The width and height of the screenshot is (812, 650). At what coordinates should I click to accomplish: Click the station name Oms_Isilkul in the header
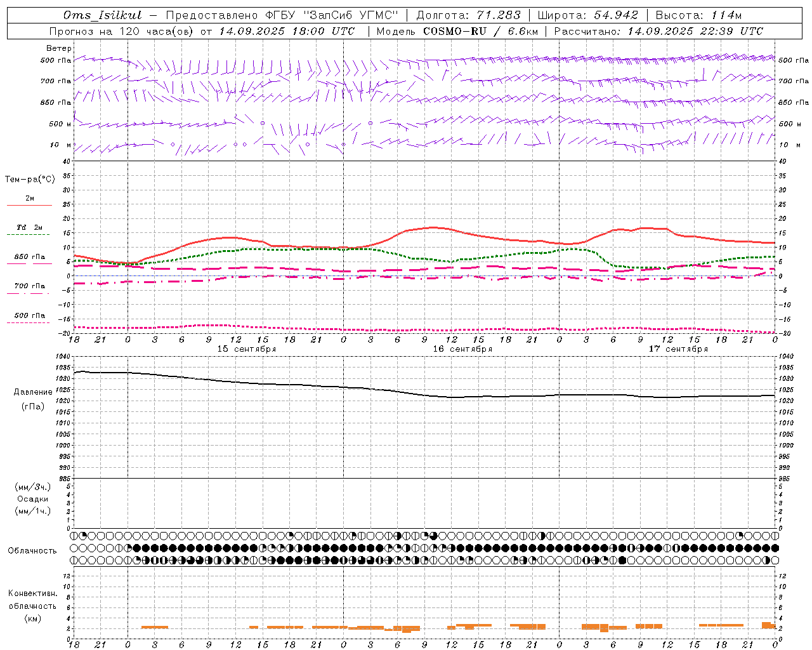coord(102,15)
